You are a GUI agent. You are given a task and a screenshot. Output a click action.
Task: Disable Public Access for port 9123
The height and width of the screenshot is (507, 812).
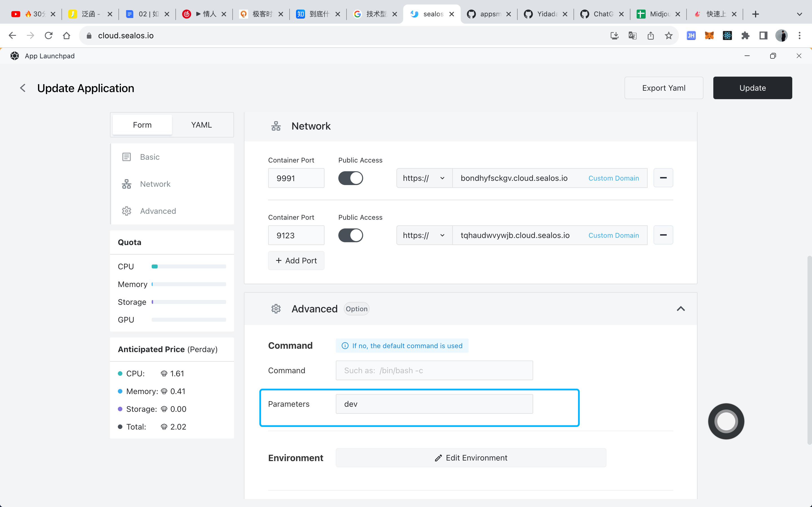[x=350, y=235]
